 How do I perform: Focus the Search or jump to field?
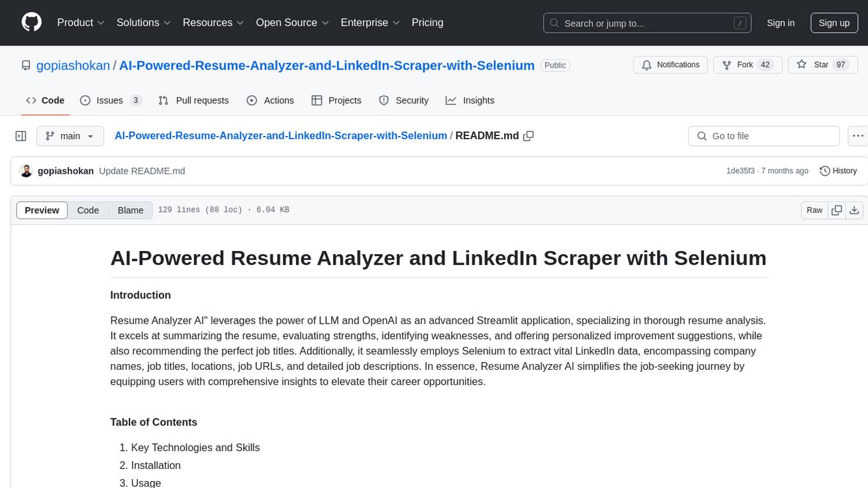pyautogui.click(x=647, y=23)
